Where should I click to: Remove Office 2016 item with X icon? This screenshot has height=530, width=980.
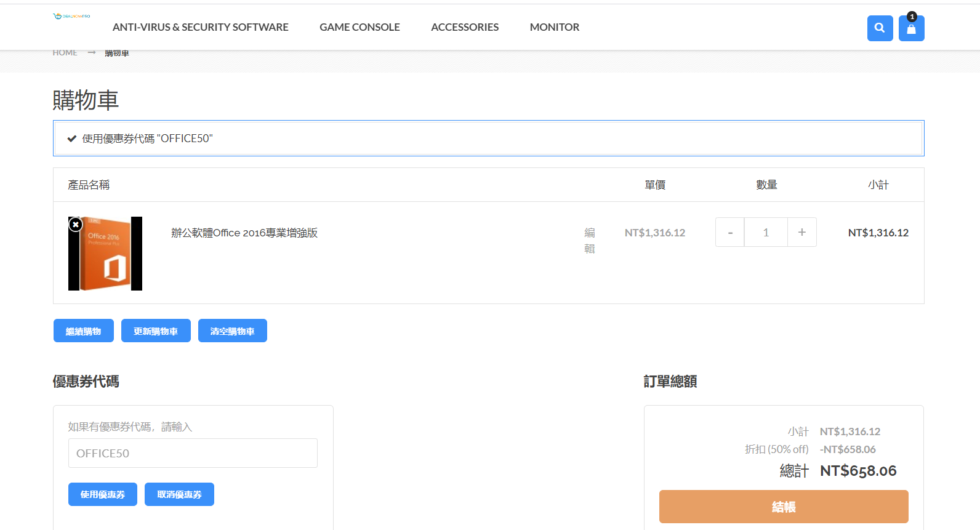click(x=76, y=225)
